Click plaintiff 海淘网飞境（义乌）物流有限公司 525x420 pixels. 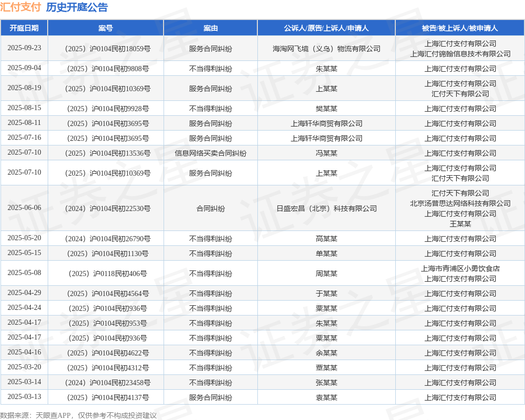[x=327, y=49]
